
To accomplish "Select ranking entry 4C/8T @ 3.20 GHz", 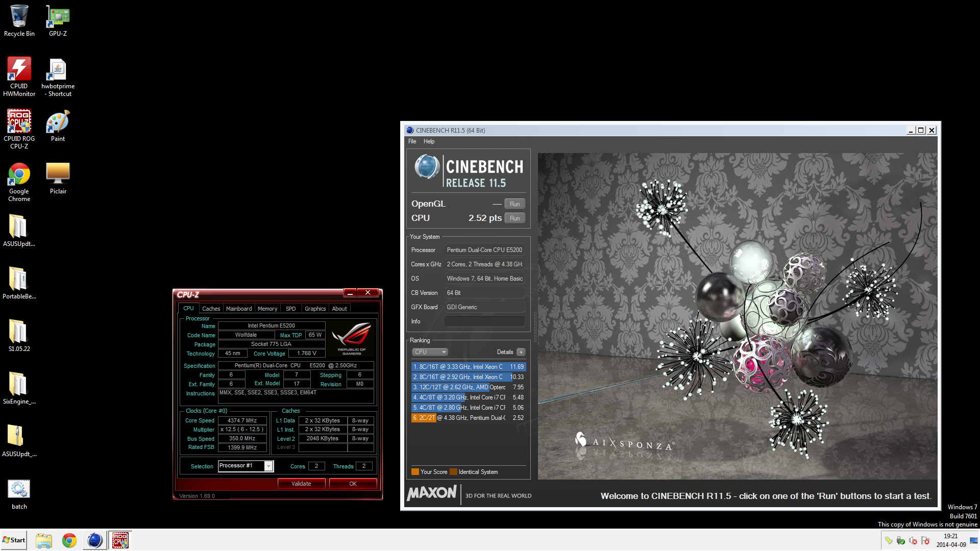I will [x=468, y=397].
